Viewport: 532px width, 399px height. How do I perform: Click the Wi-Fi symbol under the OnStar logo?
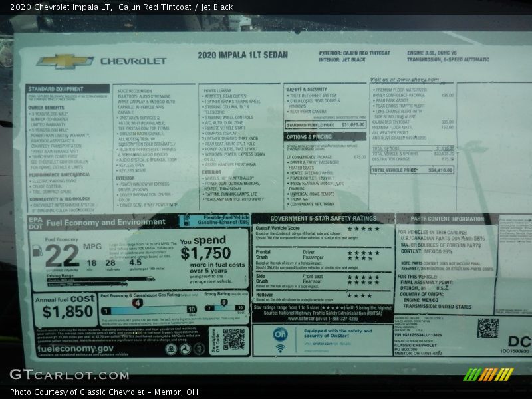[x=280, y=348]
